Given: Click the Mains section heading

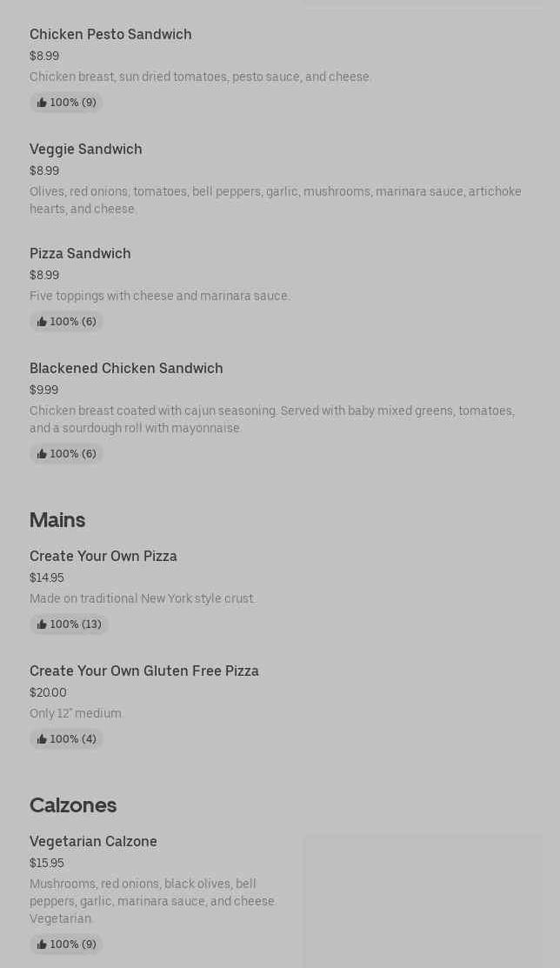Looking at the screenshot, I should [57, 519].
